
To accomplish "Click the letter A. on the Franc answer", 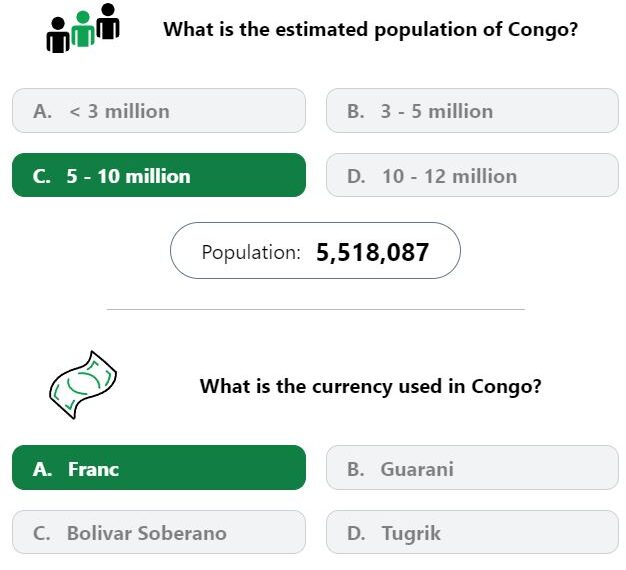I will coord(42,469).
